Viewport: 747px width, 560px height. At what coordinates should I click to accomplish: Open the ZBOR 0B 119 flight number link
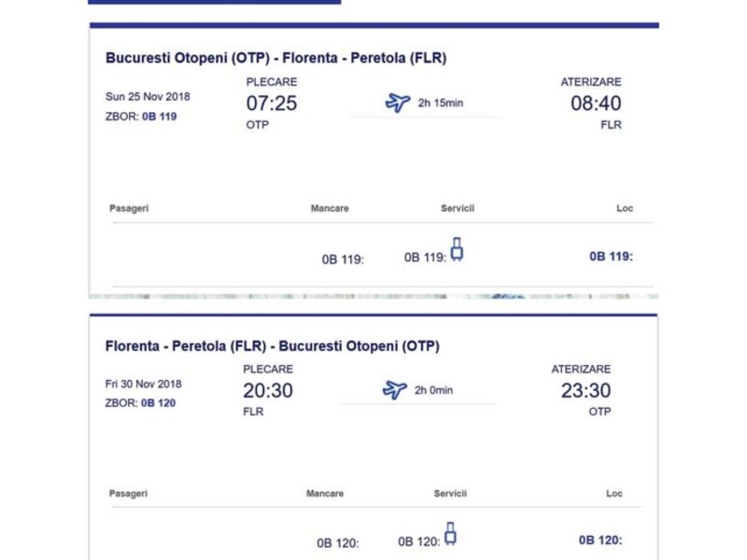[159, 117]
